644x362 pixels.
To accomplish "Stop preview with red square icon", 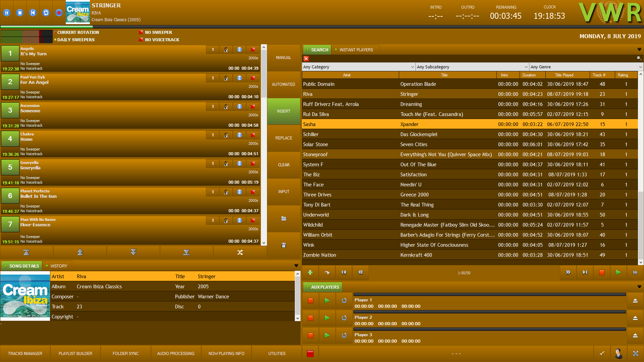I will (602, 273).
